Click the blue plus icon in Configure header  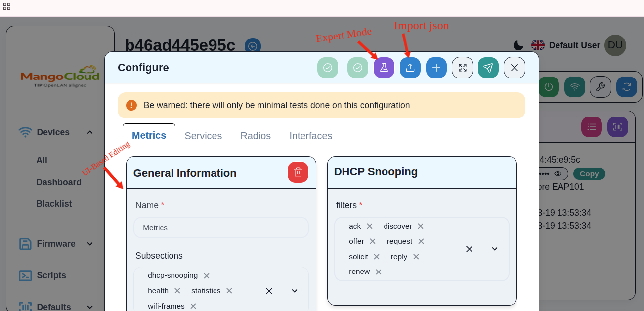tap(436, 68)
